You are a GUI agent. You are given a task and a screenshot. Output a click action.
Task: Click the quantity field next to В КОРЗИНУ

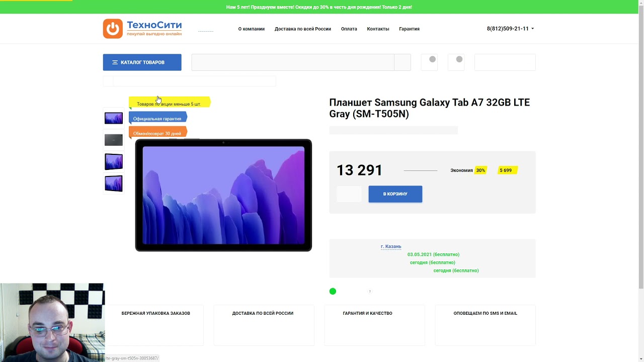349,194
